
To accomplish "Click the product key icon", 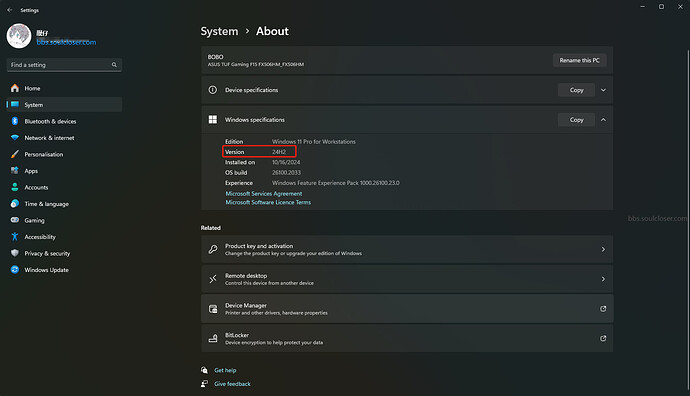I will 213,249.
